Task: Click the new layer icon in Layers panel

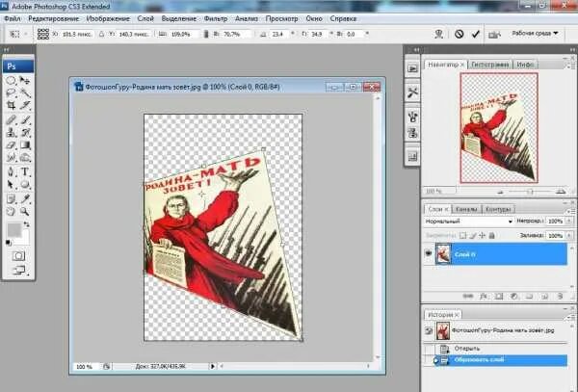Action: [x=545, y=296]
